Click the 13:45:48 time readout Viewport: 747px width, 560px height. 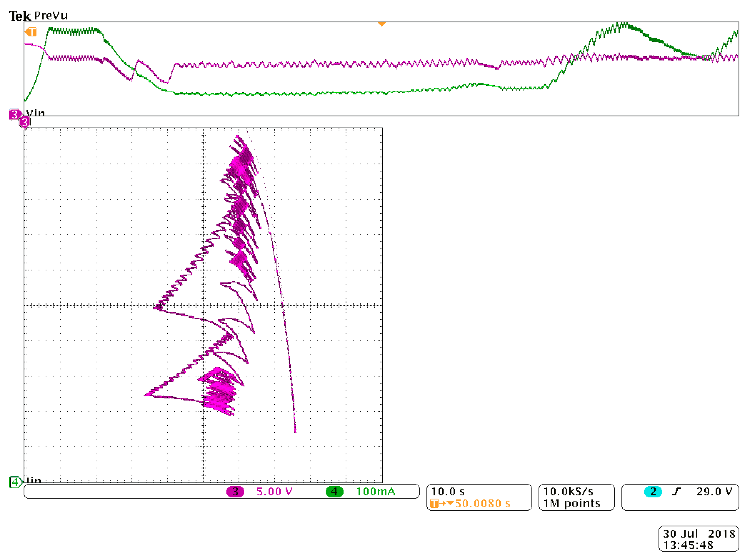pos(688,546)
